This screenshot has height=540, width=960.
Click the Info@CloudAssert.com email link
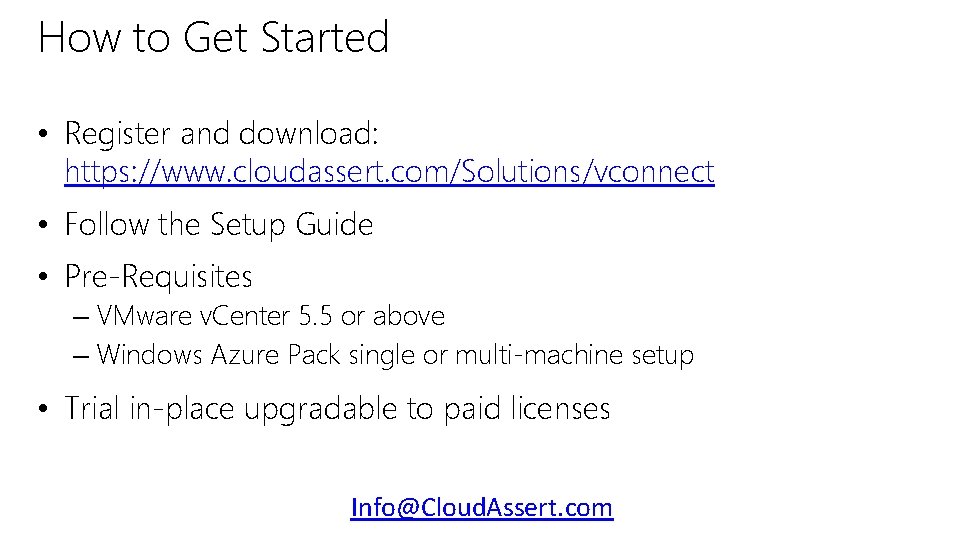pos(481,507)
